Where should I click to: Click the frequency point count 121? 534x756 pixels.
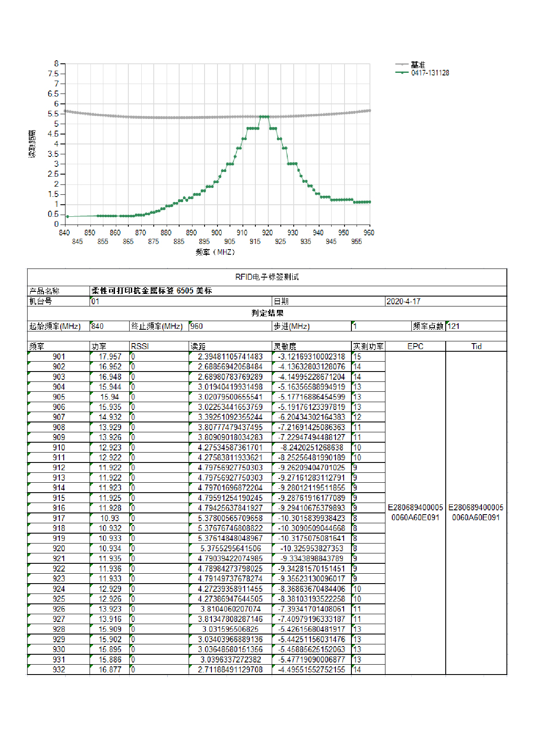(453, 326)
